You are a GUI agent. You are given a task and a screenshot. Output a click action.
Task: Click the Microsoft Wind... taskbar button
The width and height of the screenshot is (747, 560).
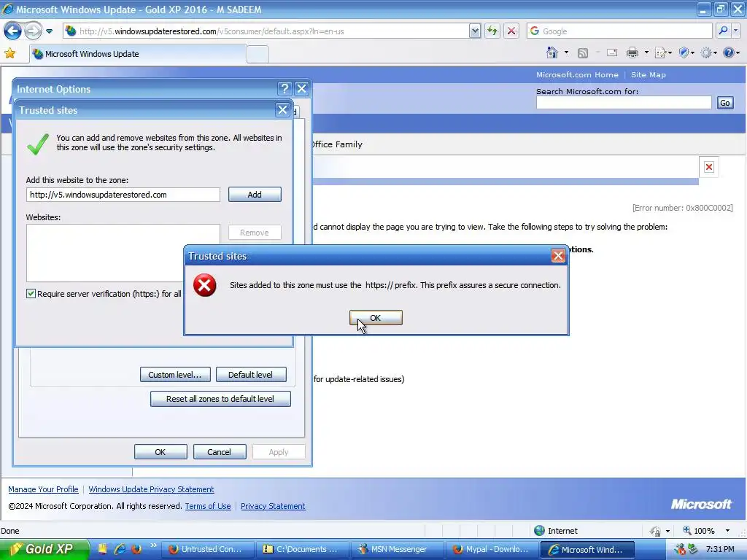click(x=587, y=549)
